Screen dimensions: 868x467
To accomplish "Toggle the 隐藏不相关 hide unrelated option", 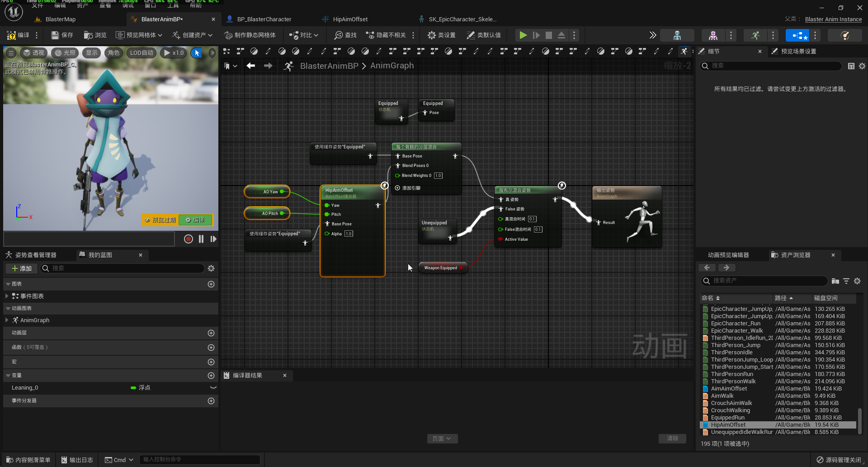I will coord(386,35).
